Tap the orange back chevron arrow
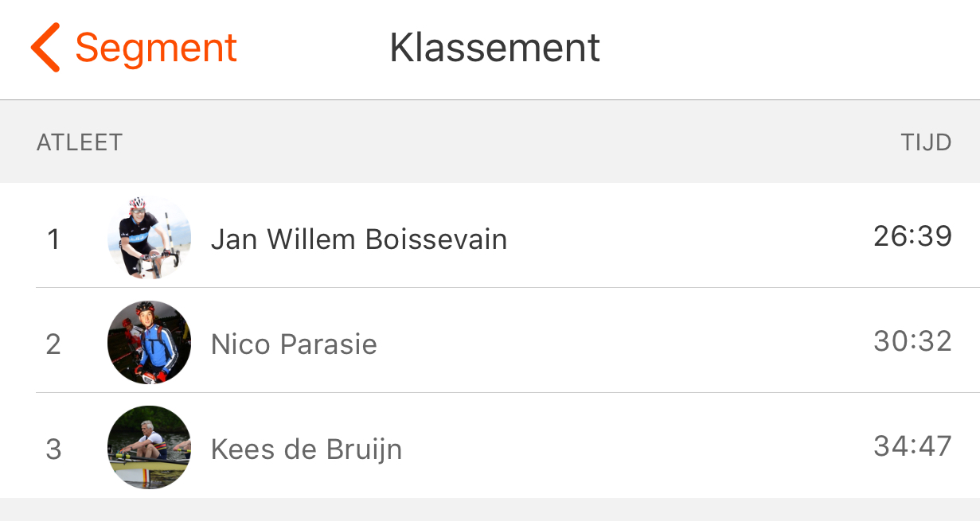980x521 pixels. pyautogui.click(x=45, y=48)
